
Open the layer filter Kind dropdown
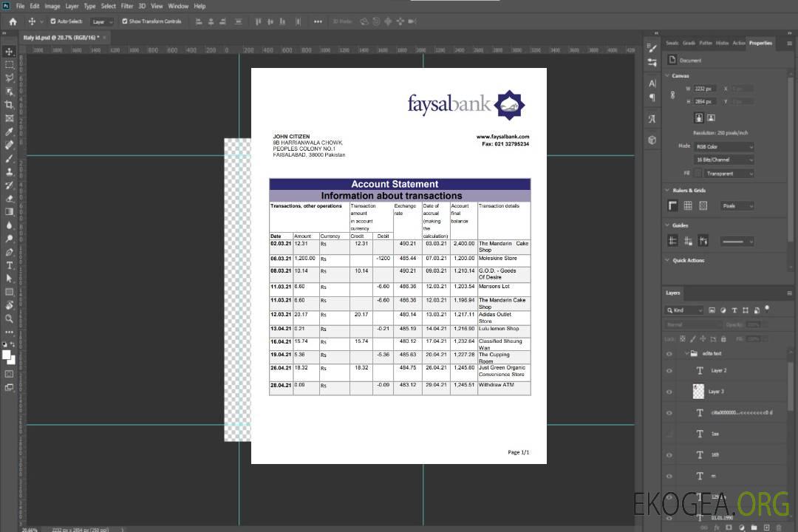pos(684,310)
